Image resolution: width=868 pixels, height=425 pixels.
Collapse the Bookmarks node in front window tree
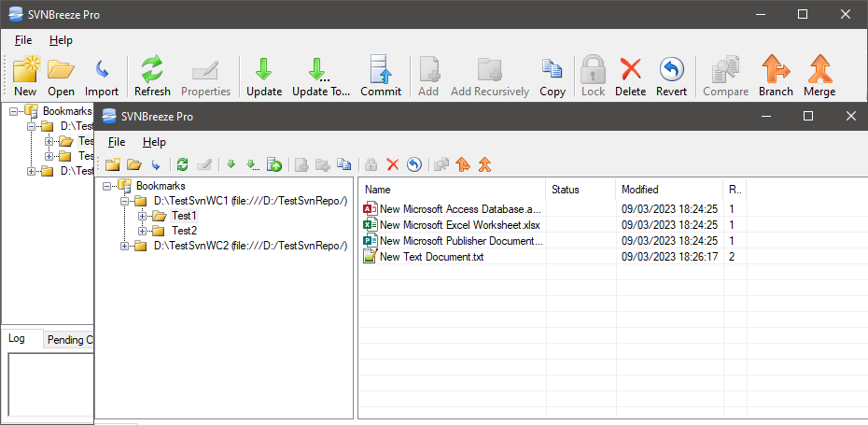click(106, 186)
